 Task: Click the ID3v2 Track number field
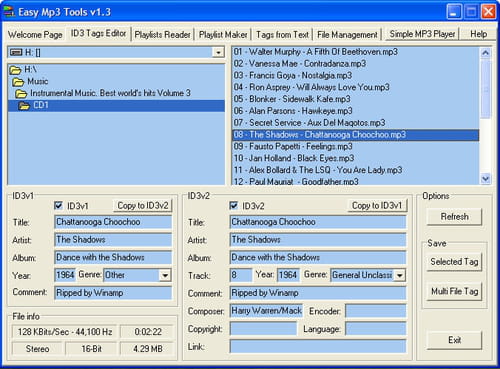point(241,275)
